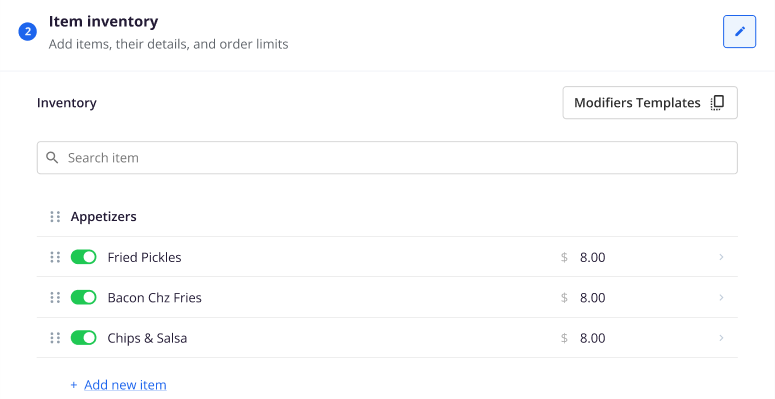Click the step 2 number badge

tap(28, 32)
